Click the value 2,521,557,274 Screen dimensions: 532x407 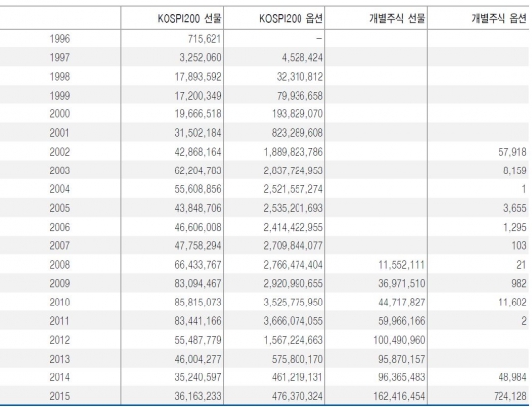coord(294,189)
